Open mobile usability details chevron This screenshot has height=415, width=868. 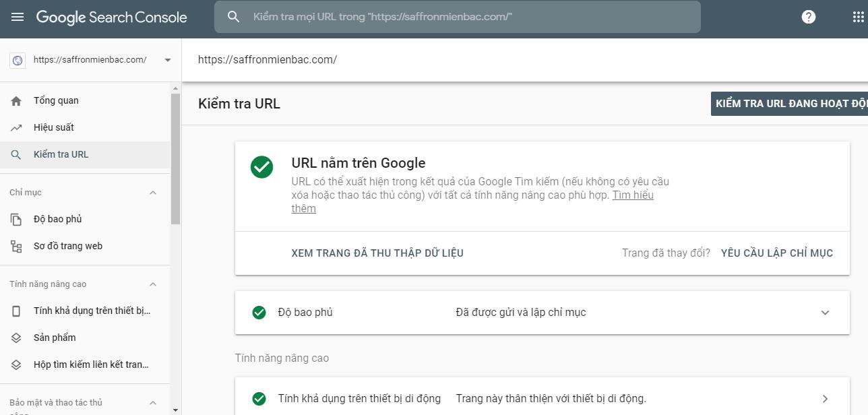coord(825,399)
